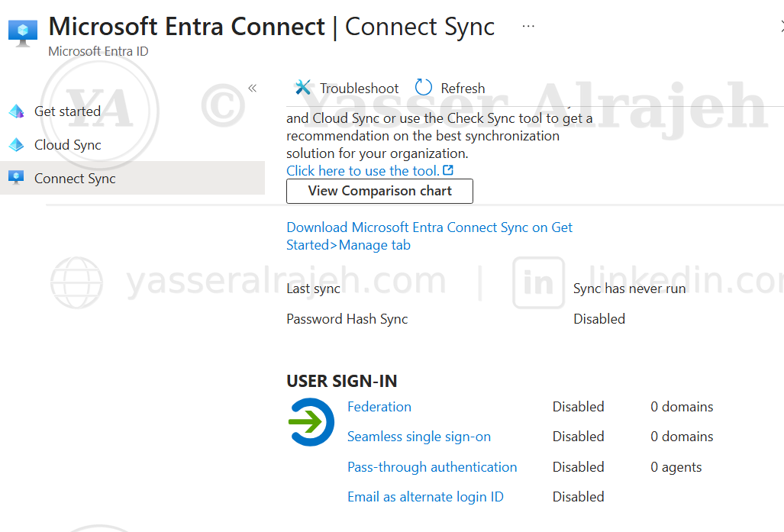Click the 'Password Hash Sync' label
The image size is (784, 532).
[347, 319]
